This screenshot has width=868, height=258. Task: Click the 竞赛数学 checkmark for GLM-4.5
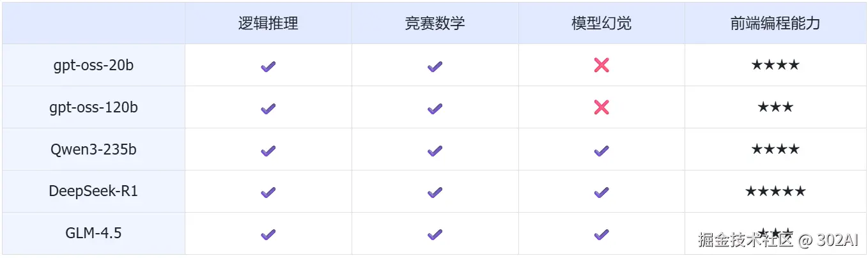point(435,234)
